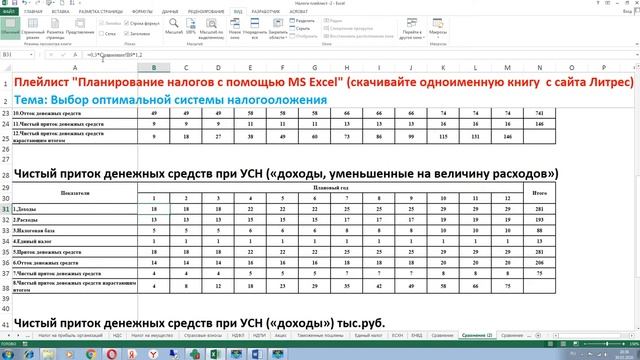This screenshot has height=360, width=640.
Task: Open the Data (Данные) ribbon tab
Action: tap(170, 11)
